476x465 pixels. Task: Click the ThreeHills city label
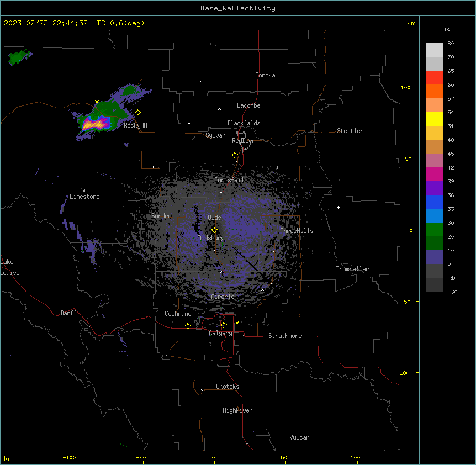[297, 231]
